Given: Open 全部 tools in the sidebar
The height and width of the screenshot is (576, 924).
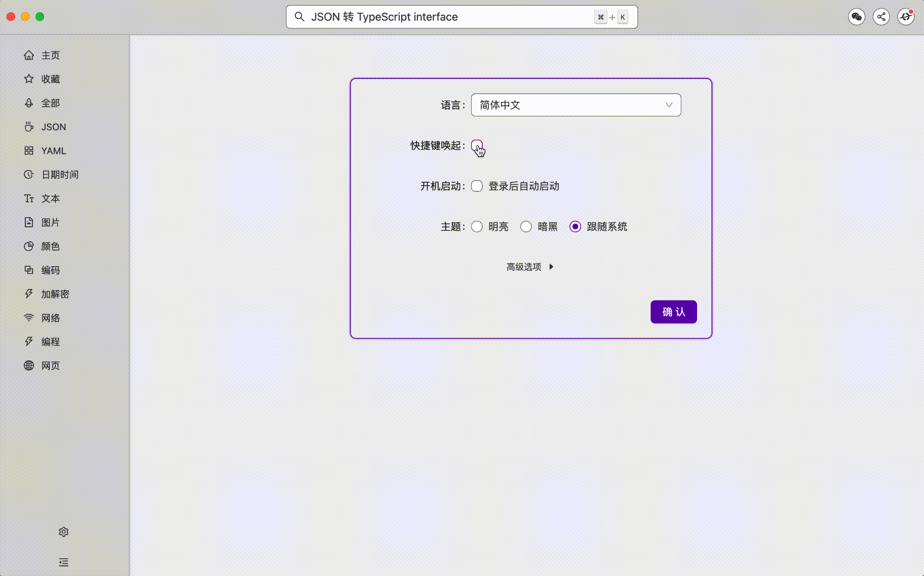Looking at the screenshot, I should (x=51, y=103).
